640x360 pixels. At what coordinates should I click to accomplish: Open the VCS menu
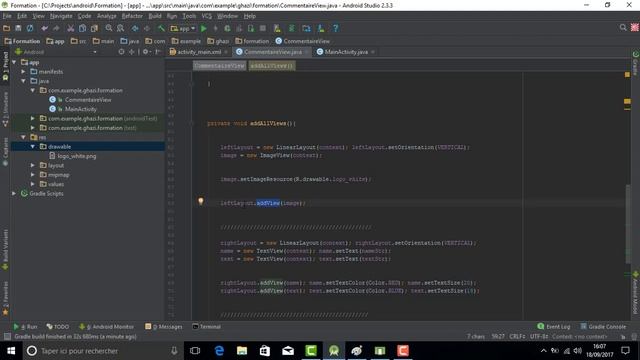point(207,16)
